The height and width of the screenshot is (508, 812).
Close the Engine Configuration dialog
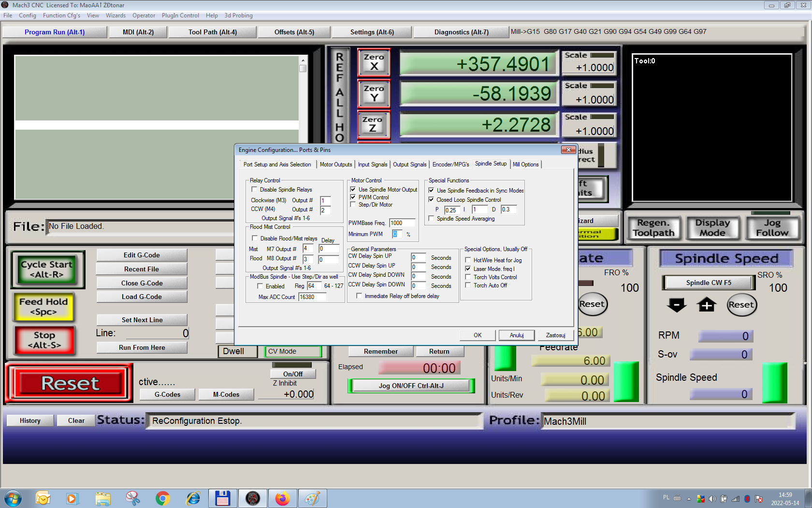(x=568, y=150)
